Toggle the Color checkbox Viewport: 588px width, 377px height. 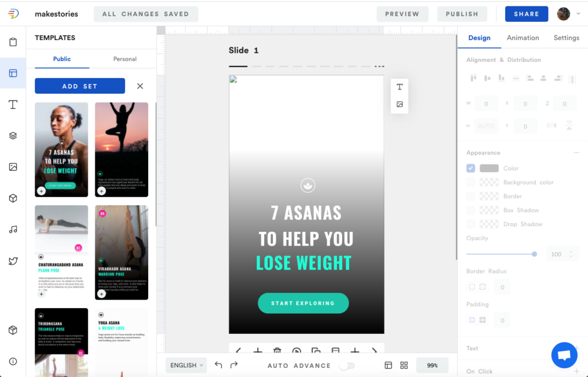(471, 168)
